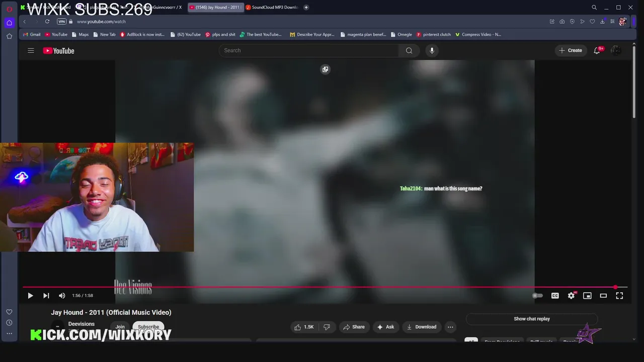Seek on the video progress bar

click(x=325, y=287)
